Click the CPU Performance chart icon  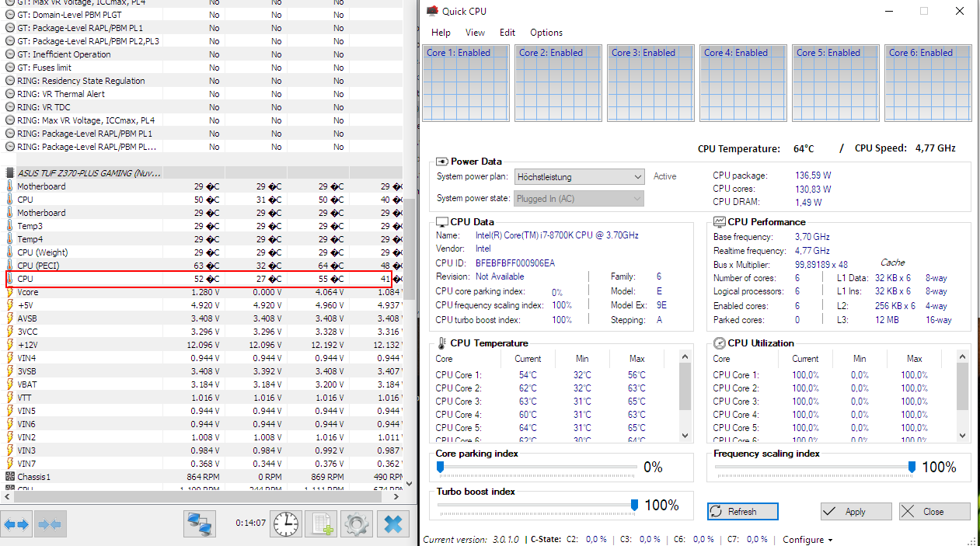[720, 222]
